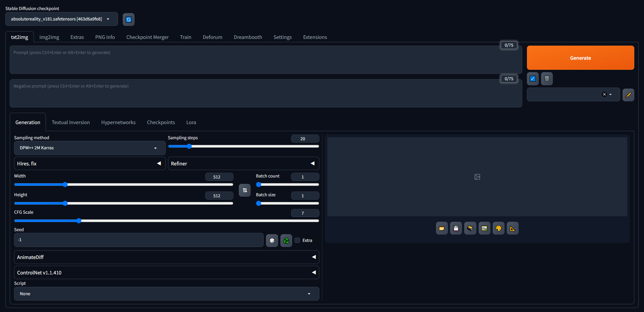Save the generated image with floppy icon

(x=456, y=228)
